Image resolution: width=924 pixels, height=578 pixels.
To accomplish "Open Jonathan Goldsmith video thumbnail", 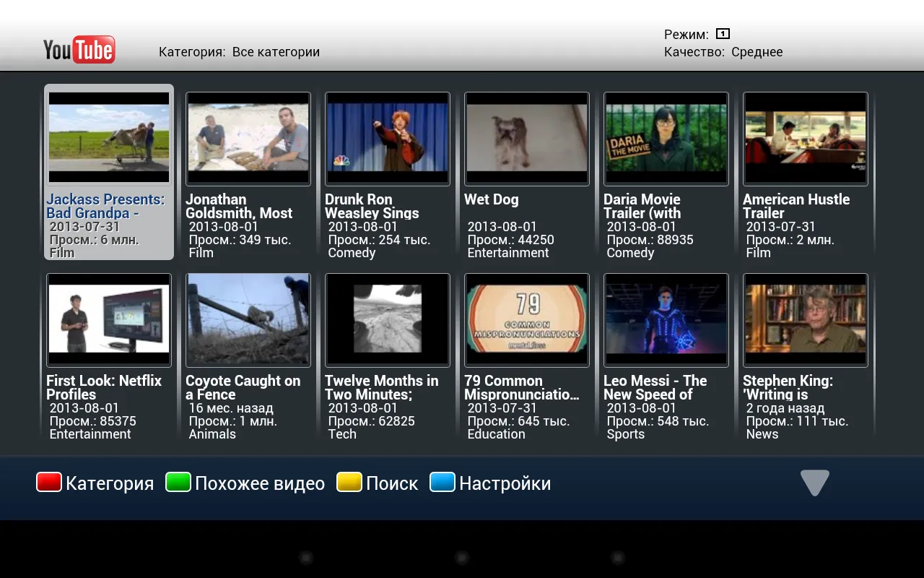I will point(248,138).
